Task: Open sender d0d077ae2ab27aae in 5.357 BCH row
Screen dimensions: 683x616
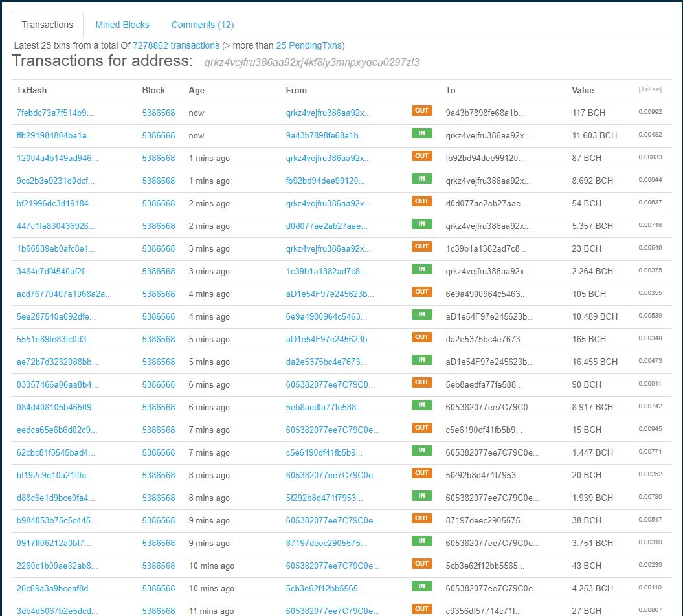Action: point(327,226)
